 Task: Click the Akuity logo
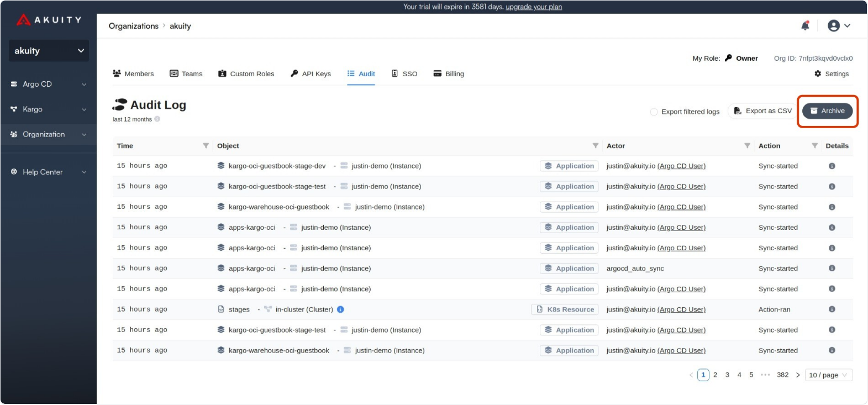[x=49, y=20]
